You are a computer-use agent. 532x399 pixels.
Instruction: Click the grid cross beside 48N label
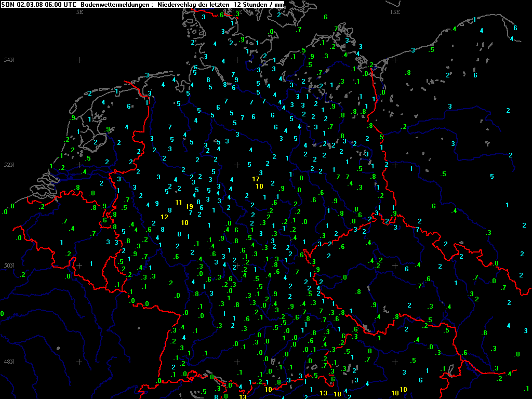coord(79,362)
